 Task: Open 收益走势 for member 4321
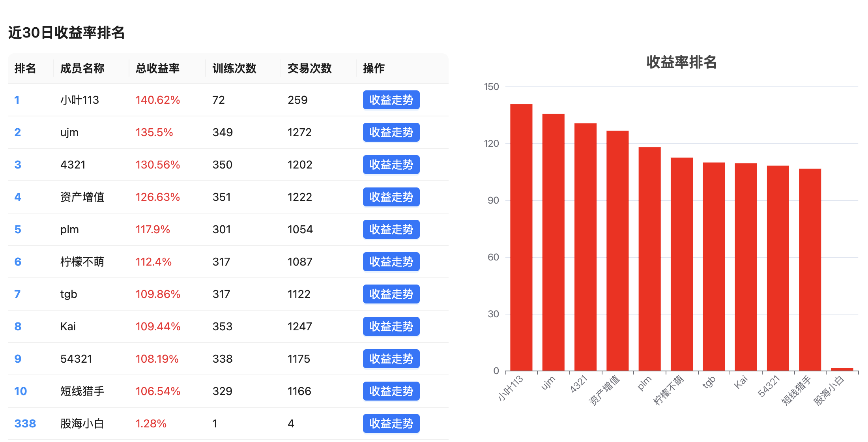pyautogui.click(x=391, y=165)
